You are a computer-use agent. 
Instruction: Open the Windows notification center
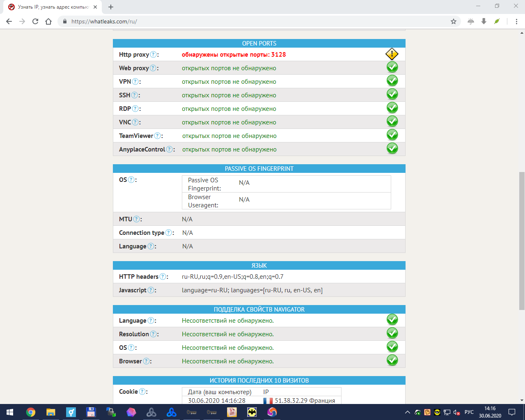512,412
